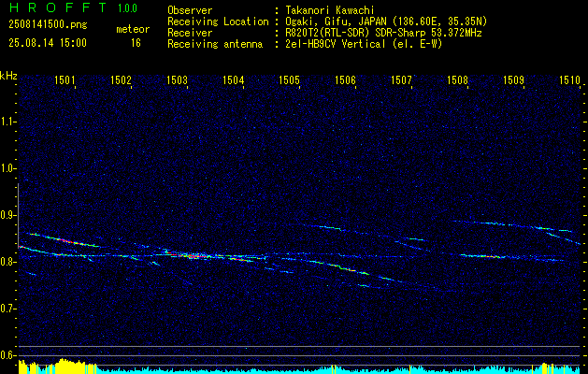The image size is (588, 374).
Task: Click the 0.7 kHz frequency label
Action: point(7,309)
